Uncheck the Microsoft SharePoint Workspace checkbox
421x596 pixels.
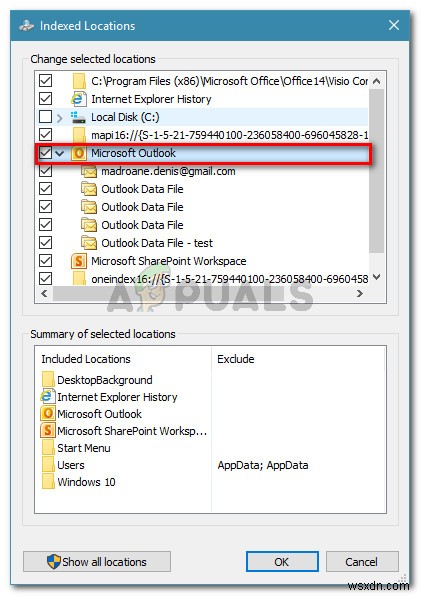pos(45,261)
